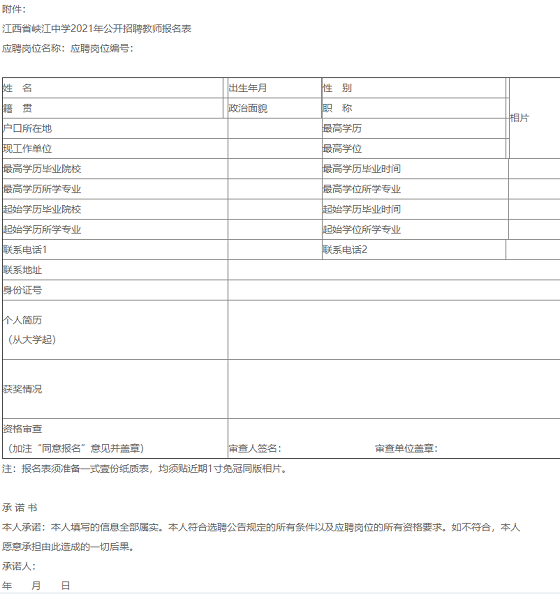Viewport: 560px width, 594px height.
Task: Click the 联系电话2 field
Action: tap(414, 250)
